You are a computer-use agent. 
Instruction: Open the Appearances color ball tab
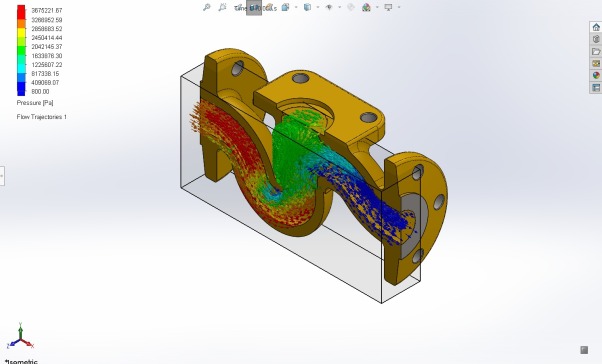click(596, 75)
